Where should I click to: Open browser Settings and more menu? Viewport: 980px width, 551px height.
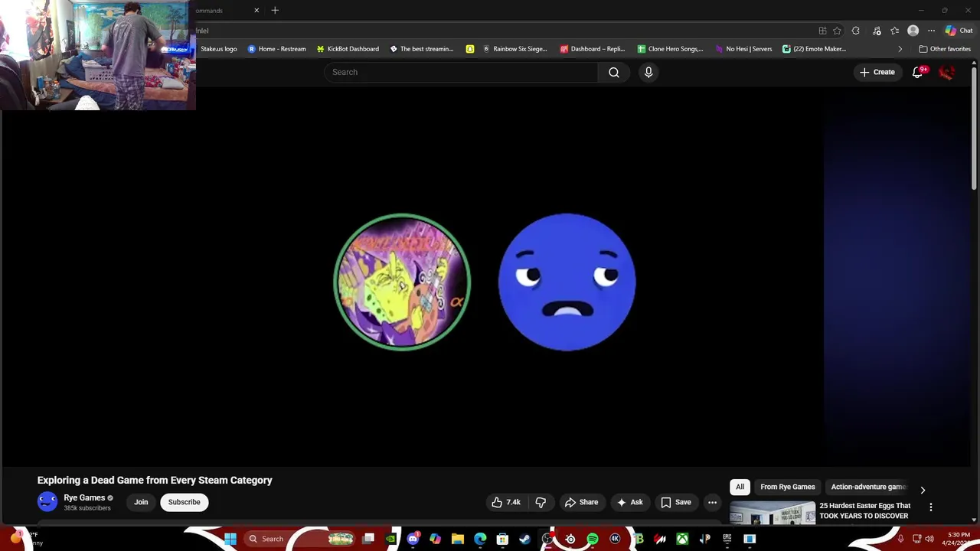[x=931, y=31]
